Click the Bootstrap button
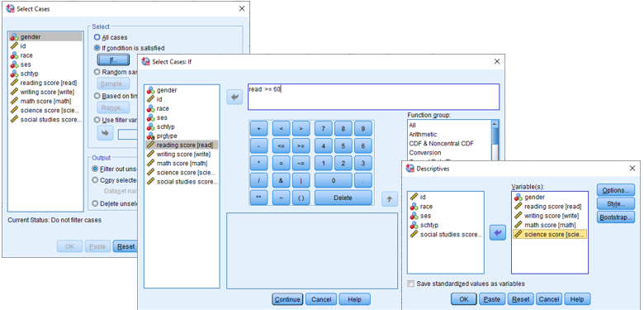Image resolution: width=644 pixels, height=310 pixels. point(616,217)
